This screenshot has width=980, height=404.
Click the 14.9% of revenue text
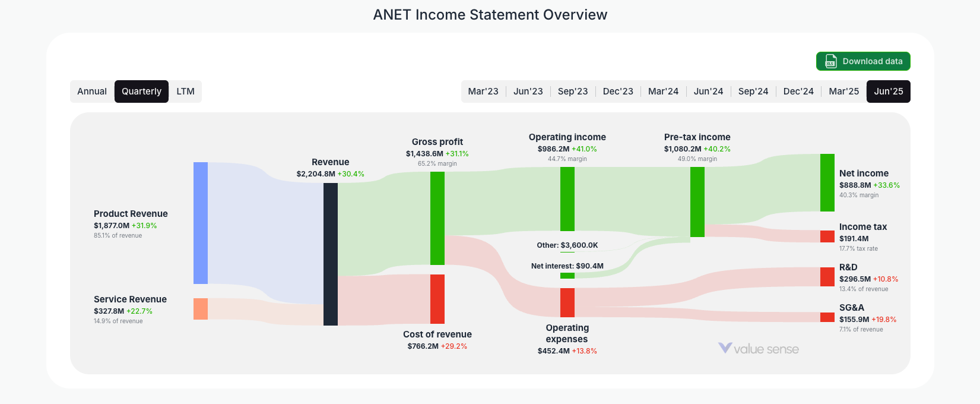118,321
